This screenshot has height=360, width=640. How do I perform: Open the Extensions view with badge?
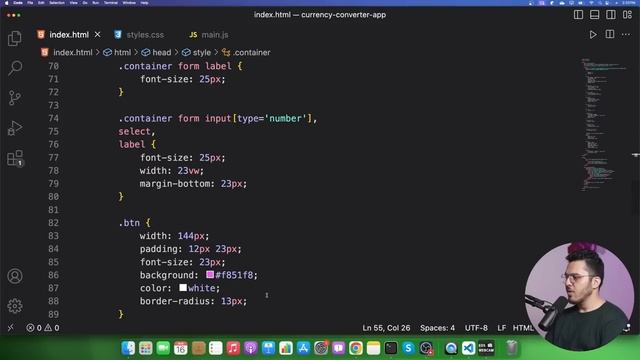(x=16, y=158)
